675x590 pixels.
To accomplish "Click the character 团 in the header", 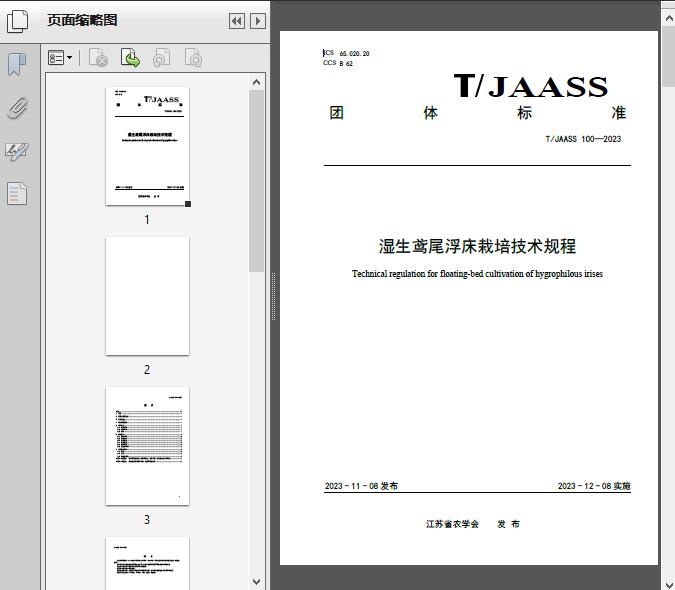I will click(337, 113).
